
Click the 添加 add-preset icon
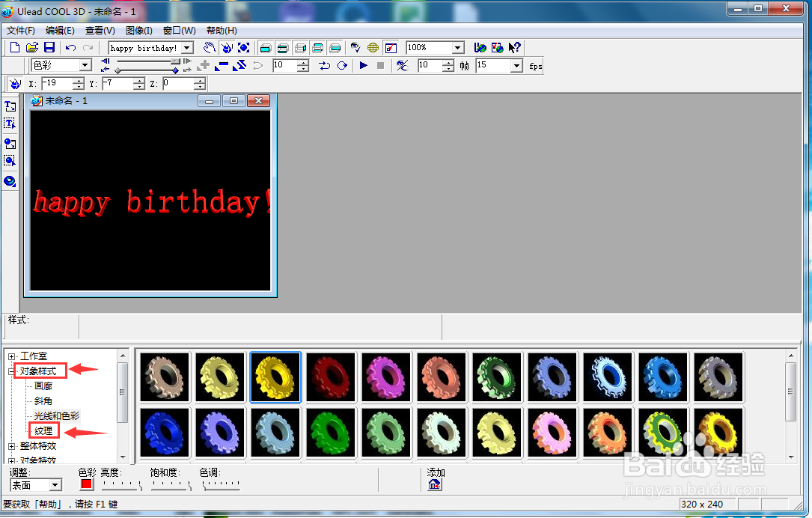pos(435,484)
